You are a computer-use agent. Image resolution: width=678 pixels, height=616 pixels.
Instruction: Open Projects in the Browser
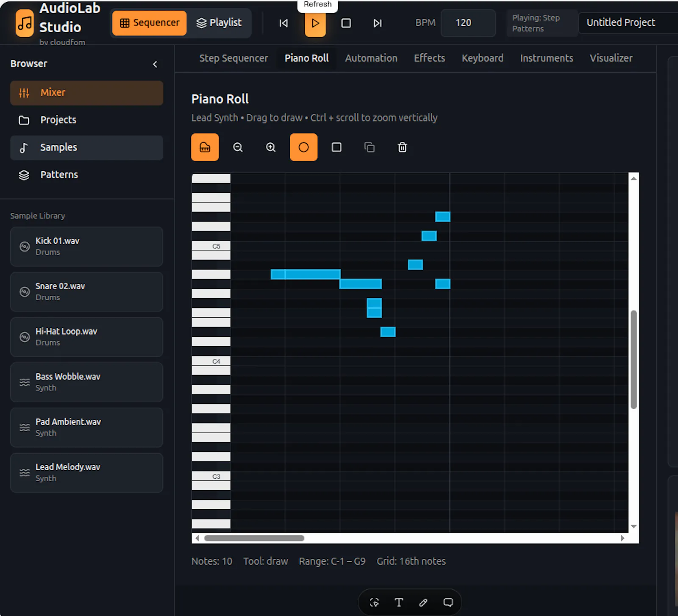[86, 120]
